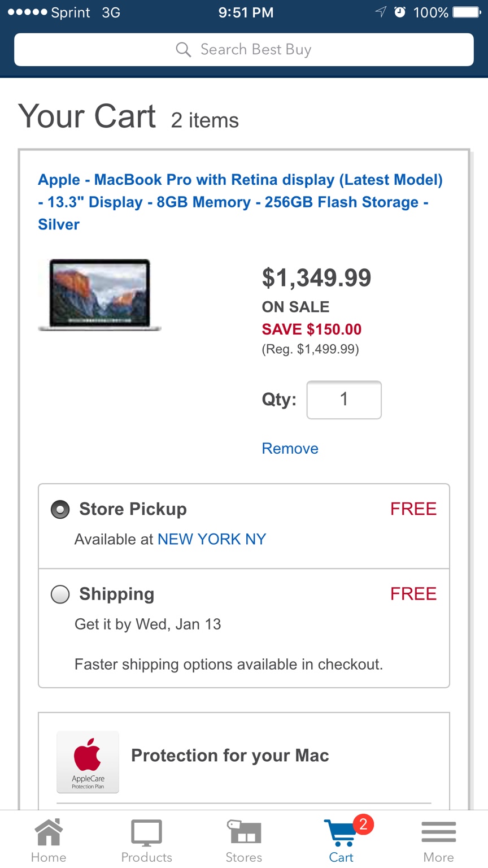Tap the battery icon in status bar
This screenshot has height=868, width=488.
[x=466, y=12]
